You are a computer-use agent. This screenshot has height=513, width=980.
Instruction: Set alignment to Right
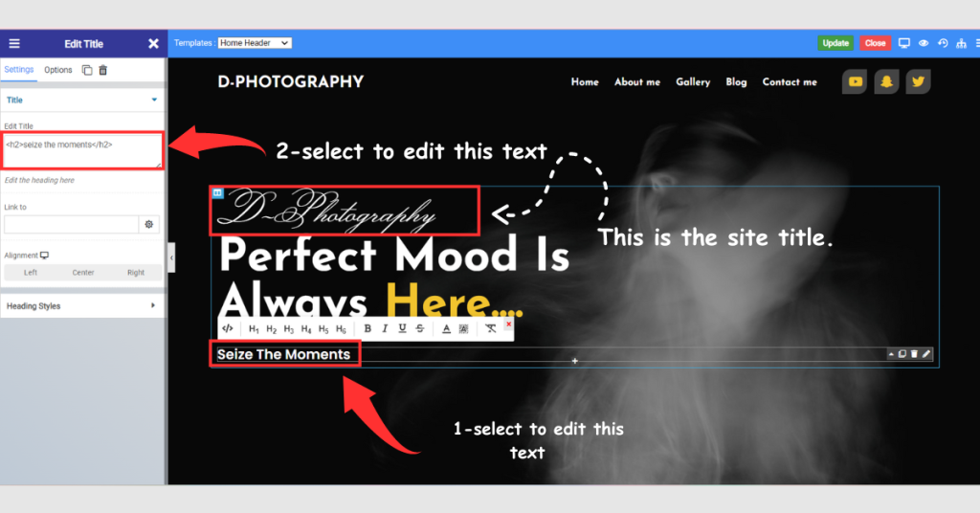coord(136,273)
